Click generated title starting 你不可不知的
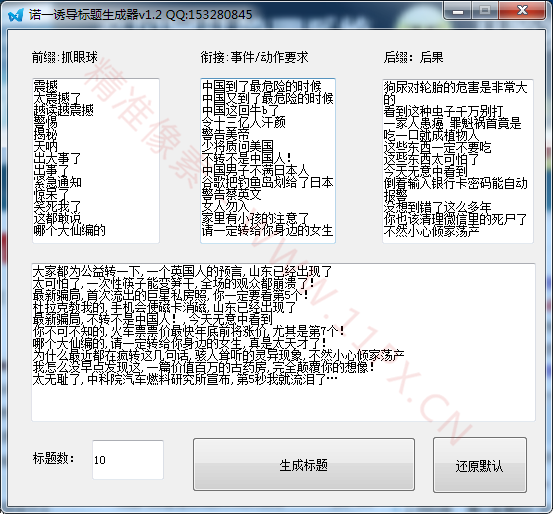The height and width of the screenshot is (514, 553). pyautogui.click(x=189, y=331)
